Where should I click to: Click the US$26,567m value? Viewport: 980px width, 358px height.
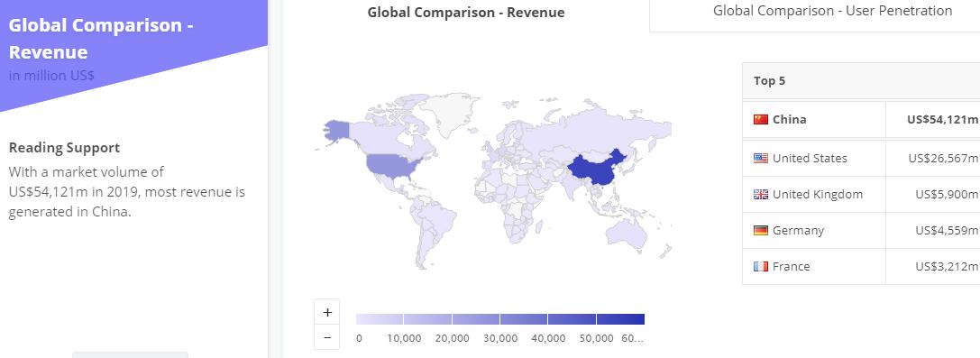point(943,158)
